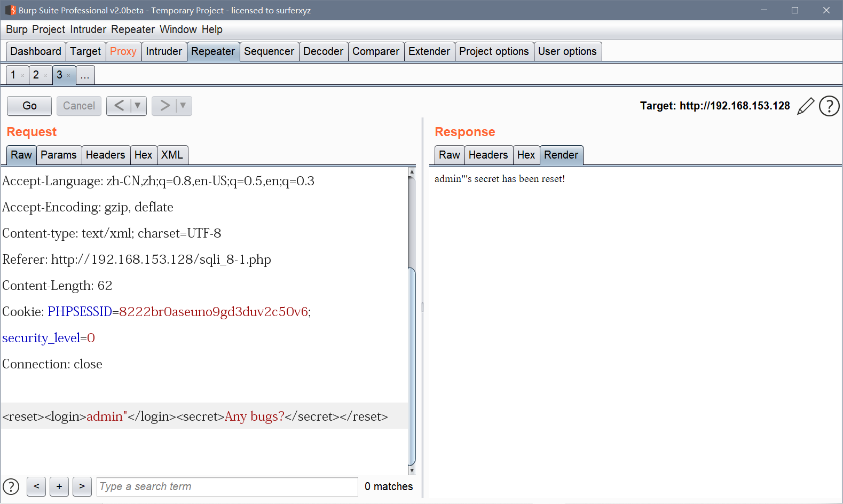843x504 pixels.
Task: Click the request pane vertical scrollbar thumb
Action: [x=412, y=366]
